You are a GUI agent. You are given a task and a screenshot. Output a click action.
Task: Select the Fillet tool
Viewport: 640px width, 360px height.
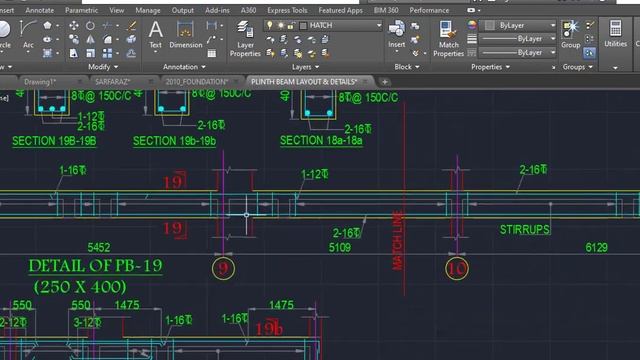107,39
